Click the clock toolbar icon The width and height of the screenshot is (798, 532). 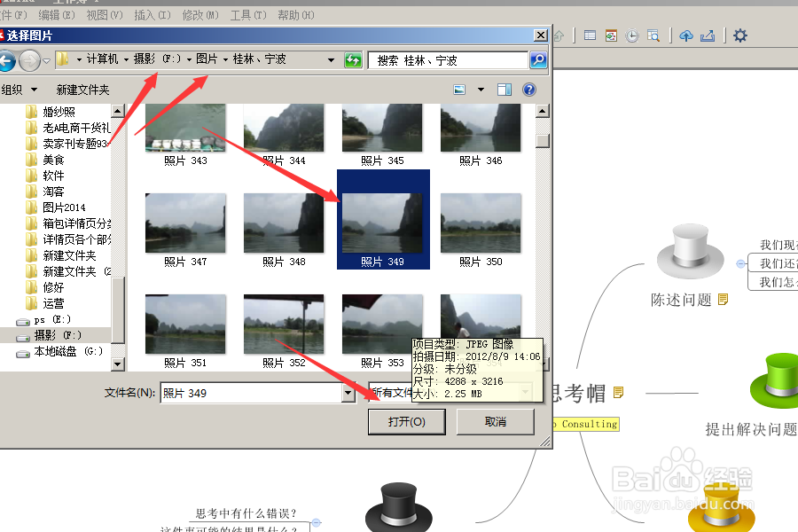pyautogui.click(x=632, y=35)
